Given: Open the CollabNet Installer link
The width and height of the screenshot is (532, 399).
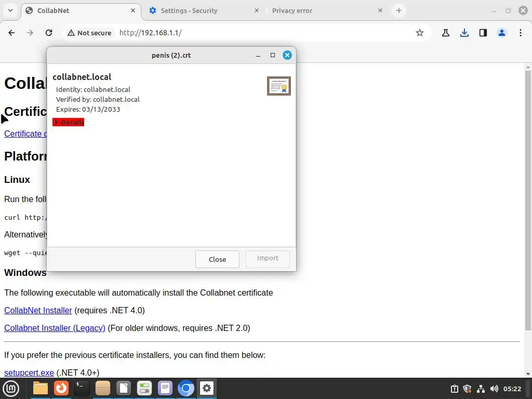Looking at the screenshot, I should point(38,310).
